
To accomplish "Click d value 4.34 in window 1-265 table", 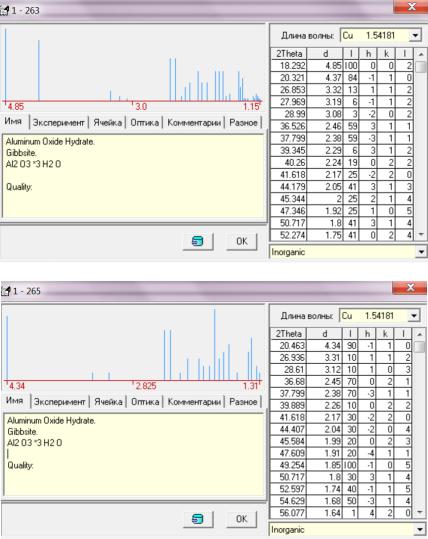I will [325, 345].
